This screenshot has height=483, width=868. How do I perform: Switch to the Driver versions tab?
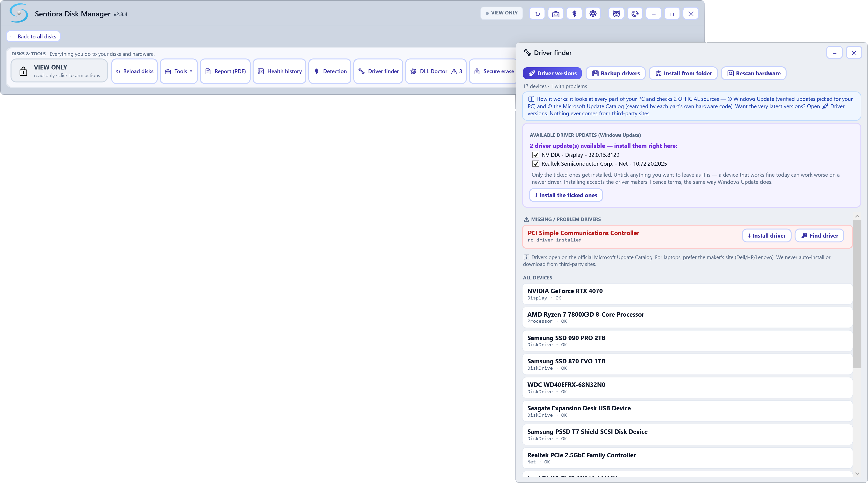click(552, 73)
